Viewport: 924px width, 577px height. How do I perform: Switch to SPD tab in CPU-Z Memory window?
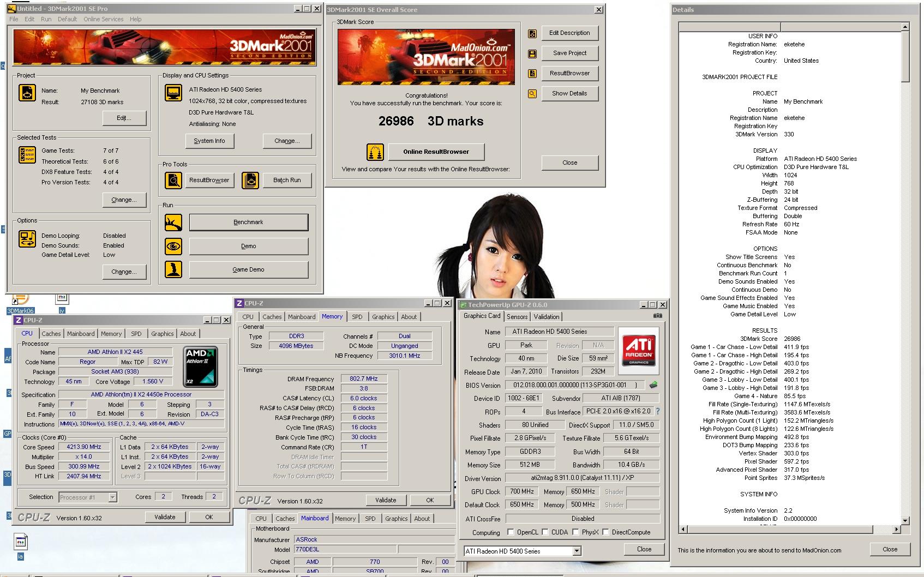pos(357,317)
